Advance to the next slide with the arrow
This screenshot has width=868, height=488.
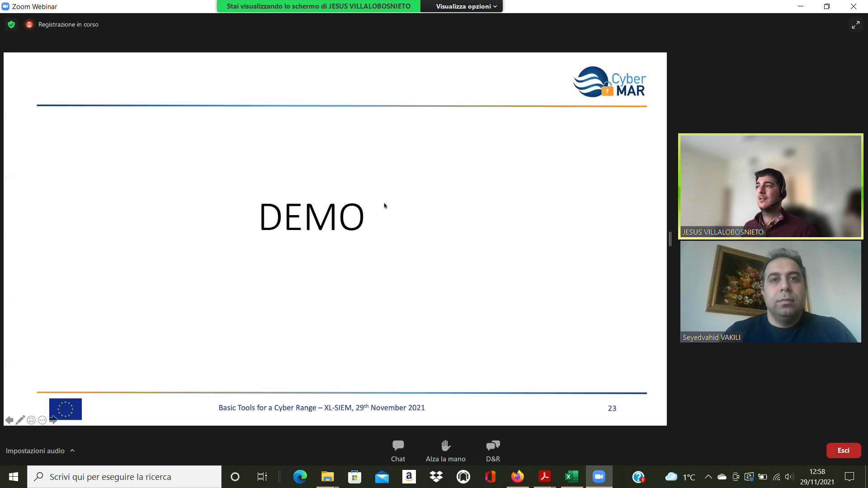coord(53,420)
